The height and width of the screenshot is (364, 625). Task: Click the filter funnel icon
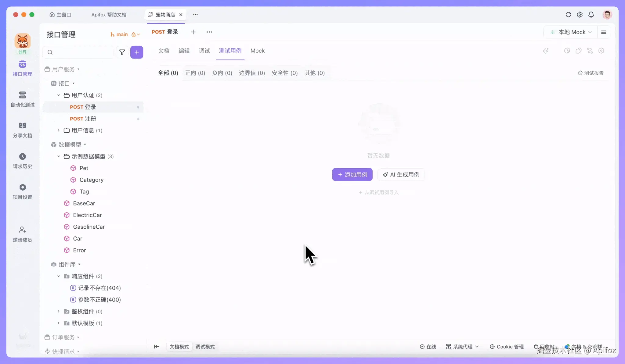pos(122,52)
